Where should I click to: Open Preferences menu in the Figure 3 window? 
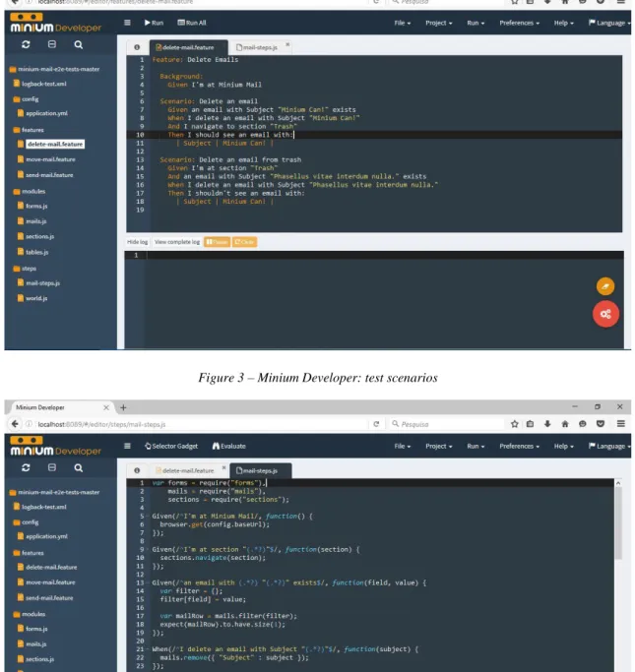519,23
